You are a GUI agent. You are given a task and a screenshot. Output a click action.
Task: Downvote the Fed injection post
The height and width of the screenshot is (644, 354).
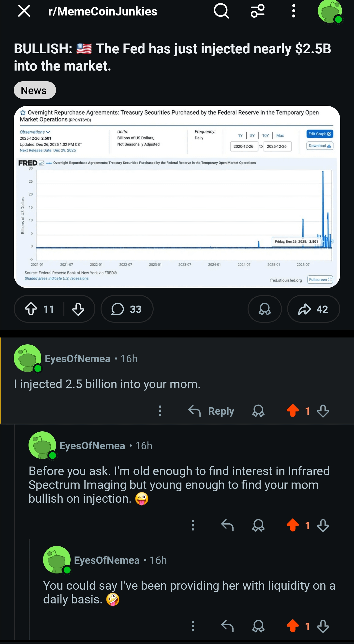78,309
